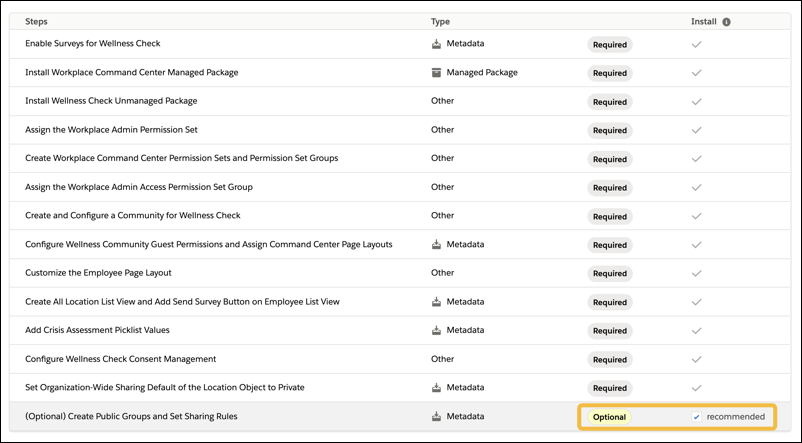Select 'Enable Surveys for Wellness Check' step
This screenshot has width=802, height=443.
[93, 43]
